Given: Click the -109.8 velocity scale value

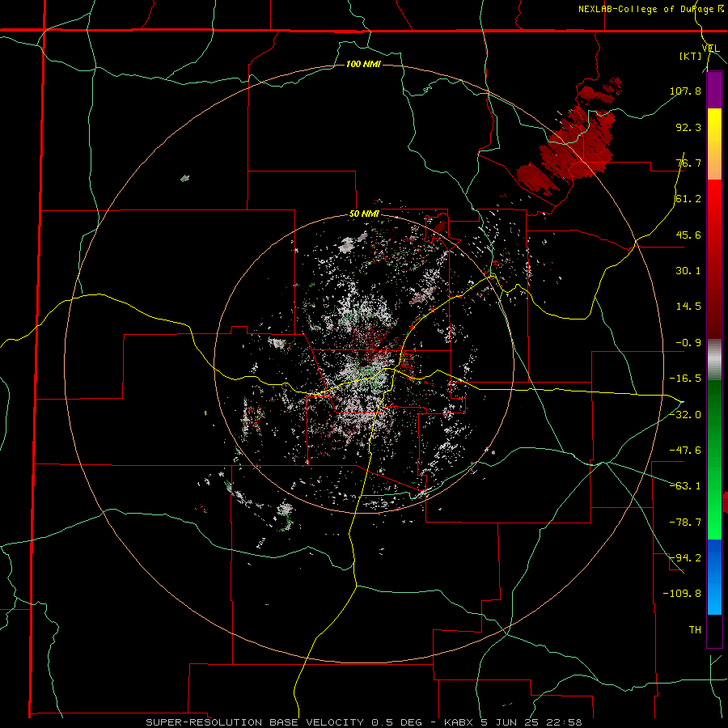Looking at the screenshot, I should [x=682, y=594].
